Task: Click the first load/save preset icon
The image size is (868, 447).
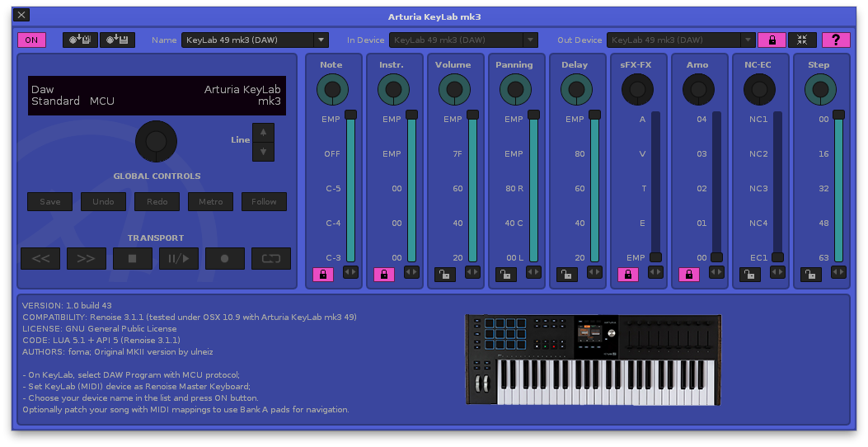Action: point(80,40)
